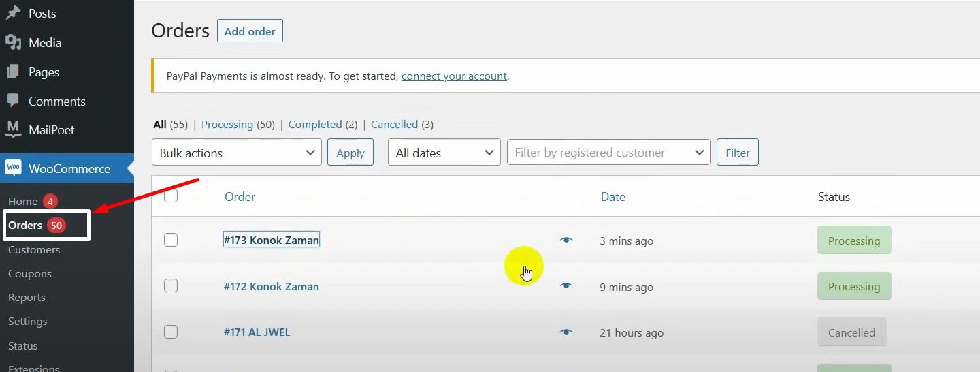The image size is (980, 372).
Task: Click the MailPoet M icon
Action: click(14, 129)
